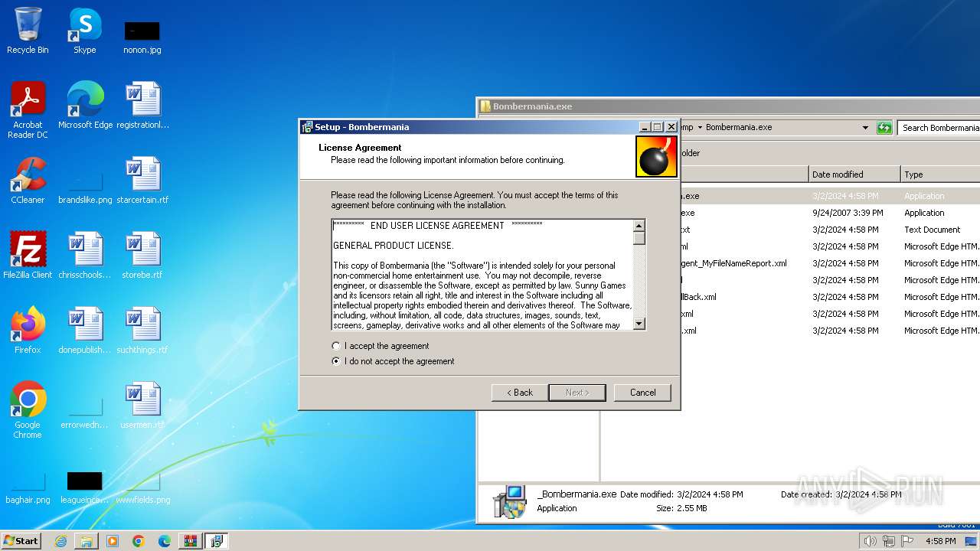This screenshot has height=551, width=980.
Task: Open Chrome from the taskbar
Action: (139, 541)
